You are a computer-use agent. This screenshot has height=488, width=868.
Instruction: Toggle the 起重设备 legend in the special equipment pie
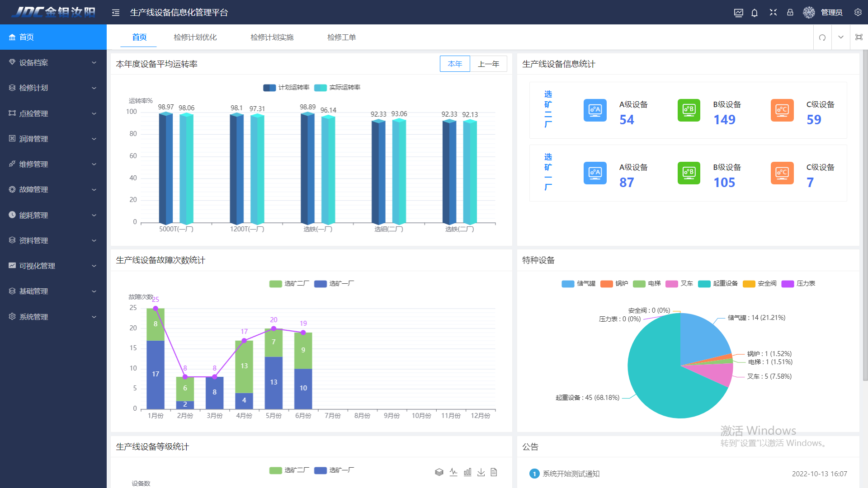click(718, 284)
